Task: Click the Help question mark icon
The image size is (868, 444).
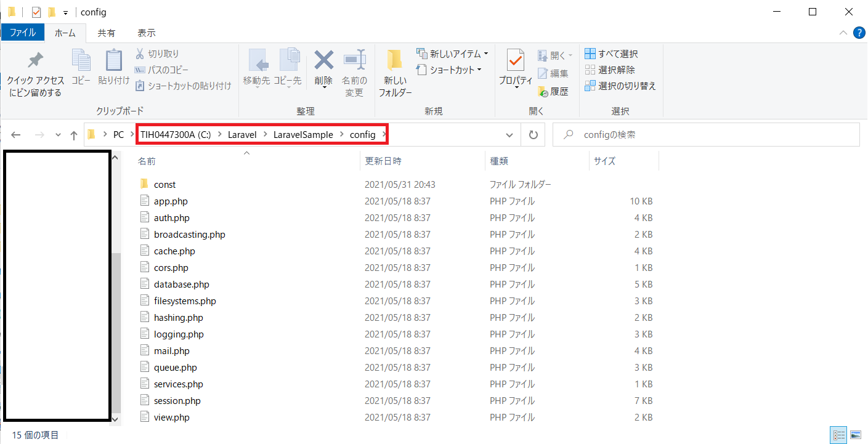Action: point(859,33)
